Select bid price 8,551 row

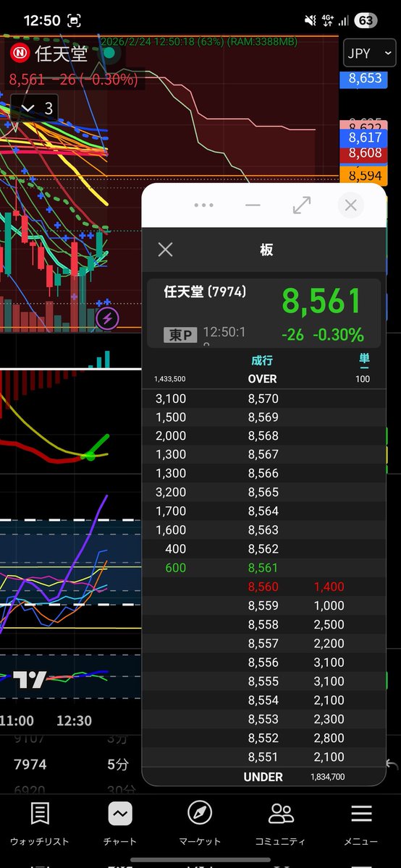pyautogui.click(x=263, y=757)
